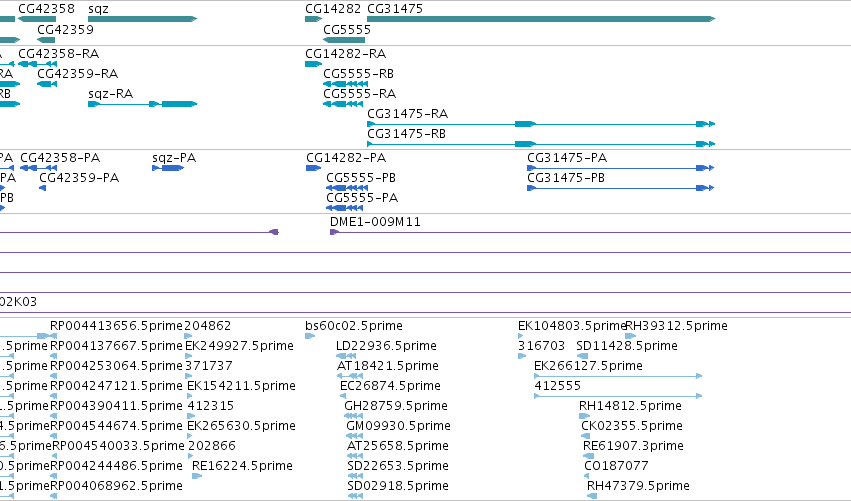Click the bs60c02.5prime EST label
Viewport: 851px width, 501px height.
[354, 326]
